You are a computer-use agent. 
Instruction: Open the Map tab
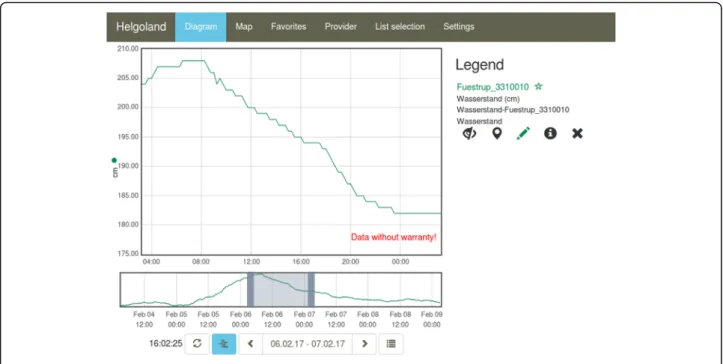(244, 27)
